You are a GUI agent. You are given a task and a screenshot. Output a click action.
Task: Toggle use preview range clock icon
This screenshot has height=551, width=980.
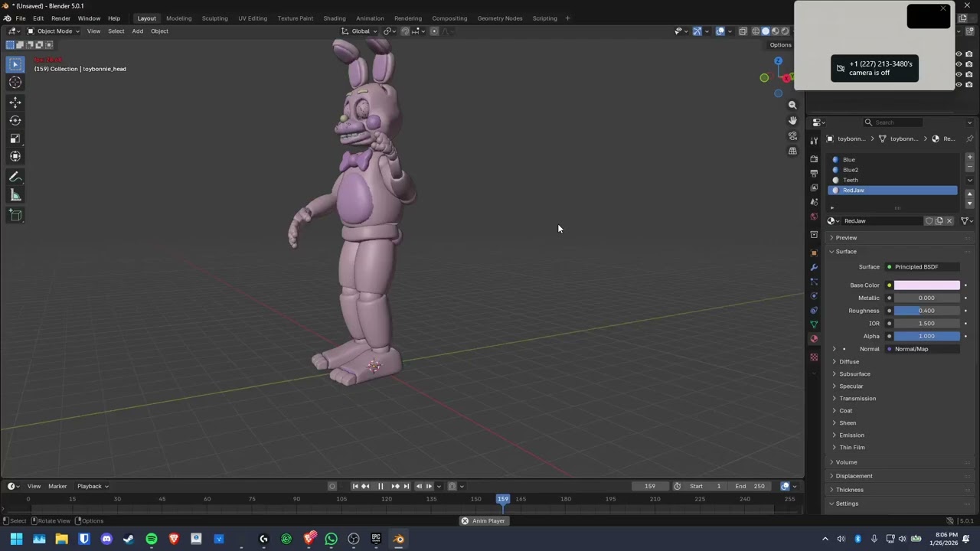(x=677, y=486)
